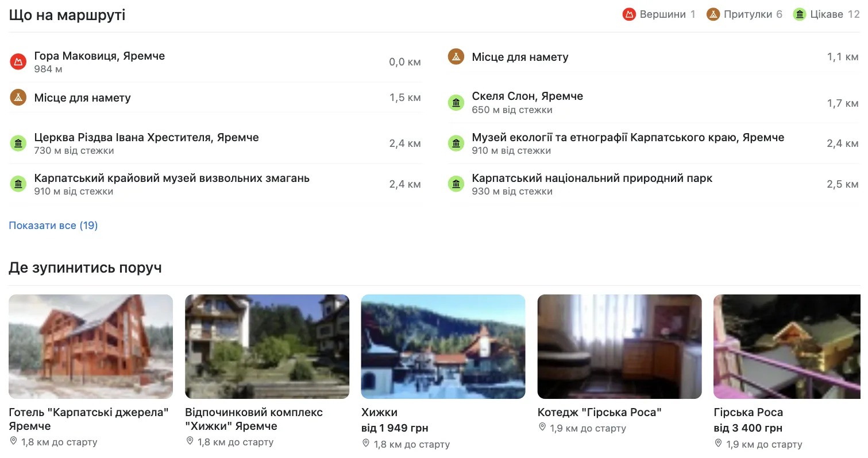868x458 pixels.
Task: Click the red Вершини filter icon in the header
Action: coord(629,14)
